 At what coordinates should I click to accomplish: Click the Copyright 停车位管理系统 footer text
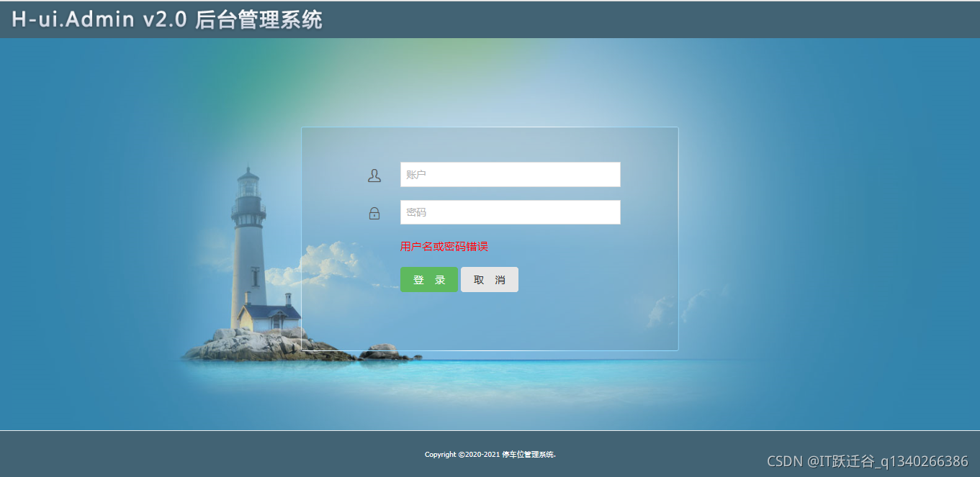pos(490,454)
